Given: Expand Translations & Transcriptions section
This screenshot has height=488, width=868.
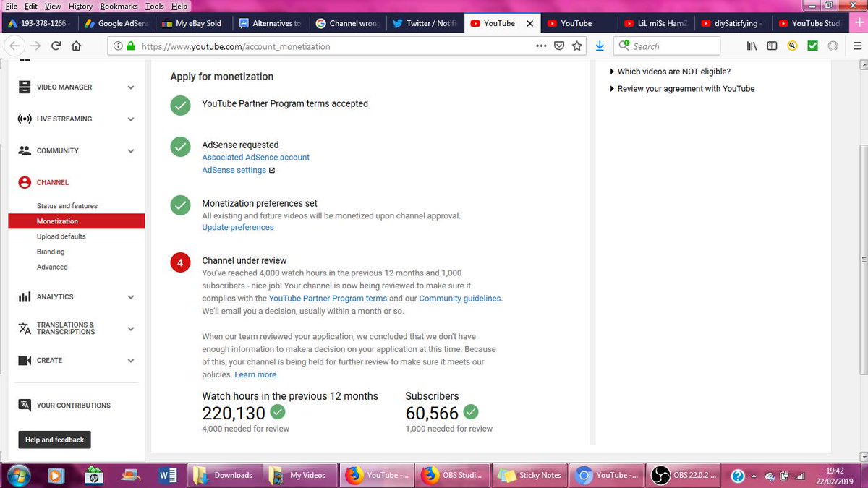Looking at the screenshot, I should [x=131, y=329].
